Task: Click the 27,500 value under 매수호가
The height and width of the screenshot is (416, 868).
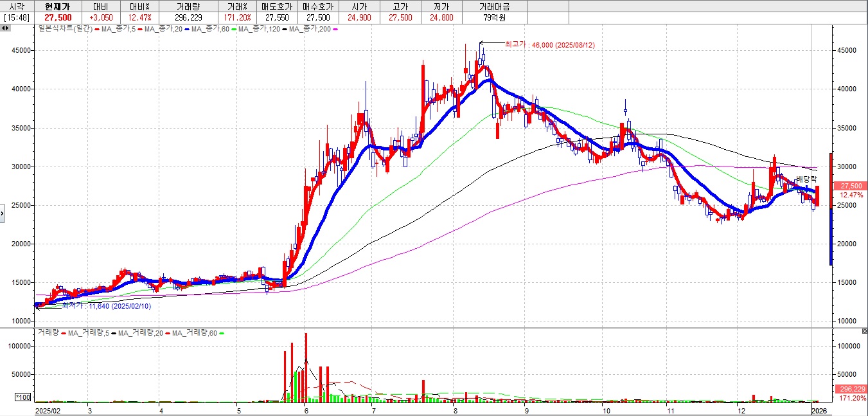Action: click(318, 17)
